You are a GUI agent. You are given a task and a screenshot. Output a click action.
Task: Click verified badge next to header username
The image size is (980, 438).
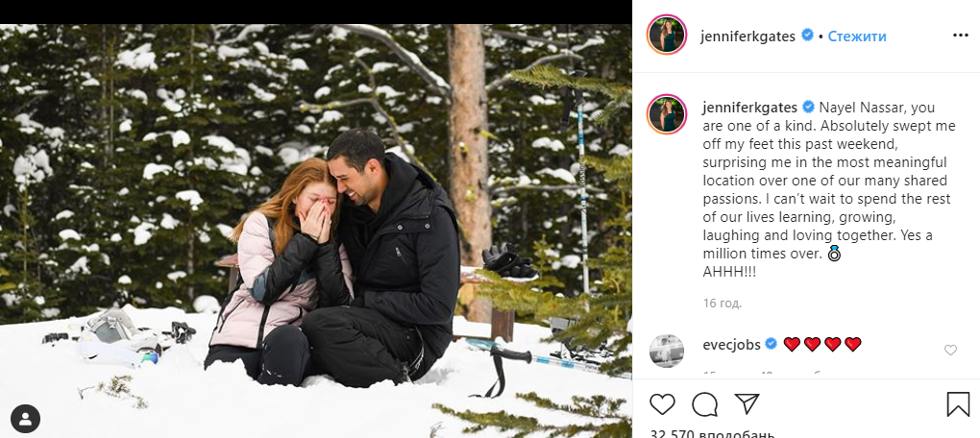click(808, 36)
